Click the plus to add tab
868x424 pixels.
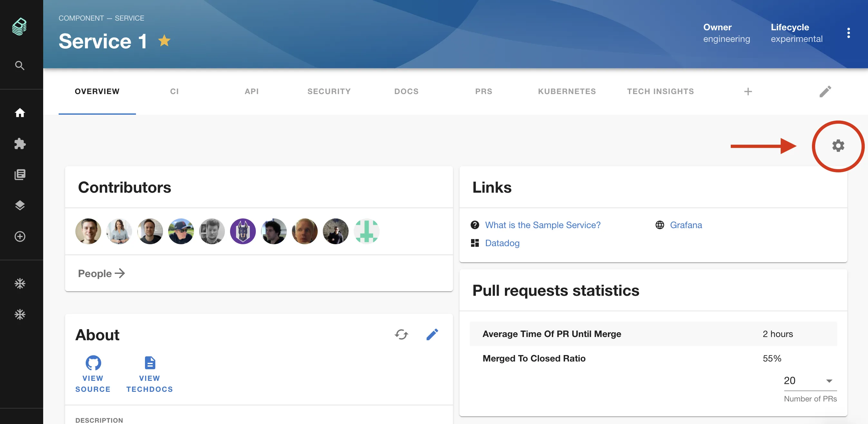point(748,91)
